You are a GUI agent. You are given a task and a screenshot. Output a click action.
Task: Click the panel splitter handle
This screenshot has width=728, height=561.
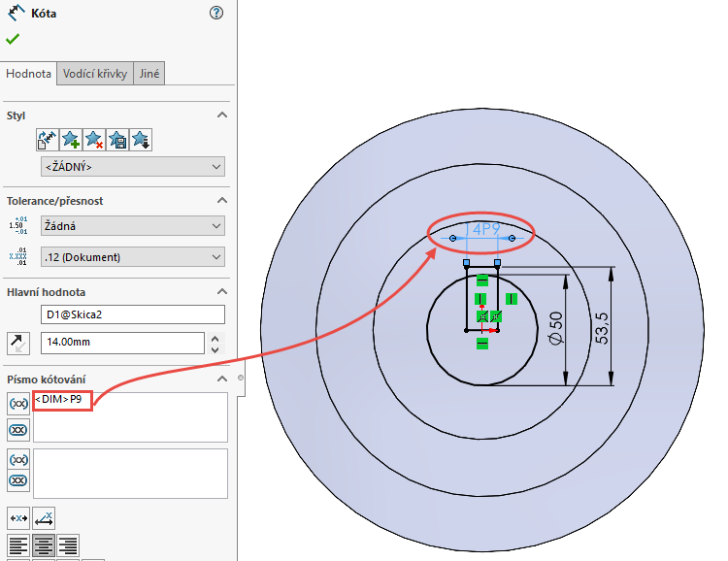(x=241, y=378)
